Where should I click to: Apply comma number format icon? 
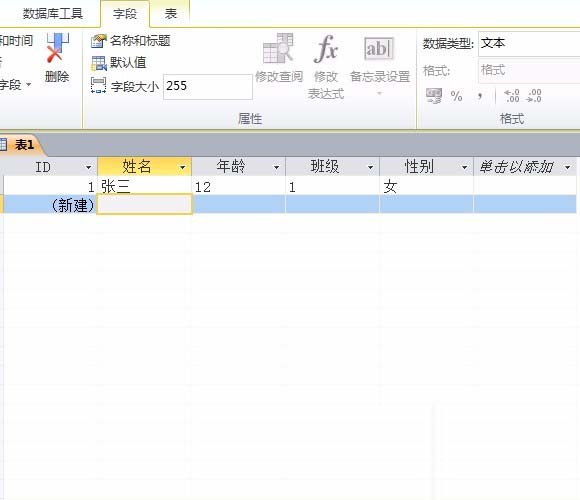[479, 96]
